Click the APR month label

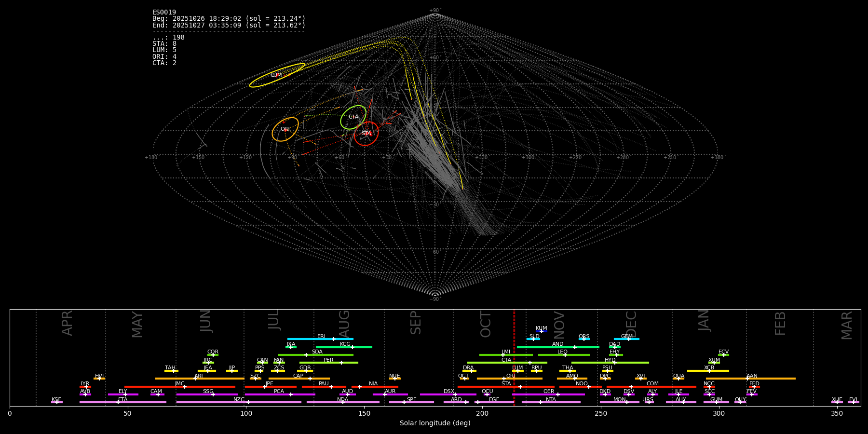coord(67,323)
